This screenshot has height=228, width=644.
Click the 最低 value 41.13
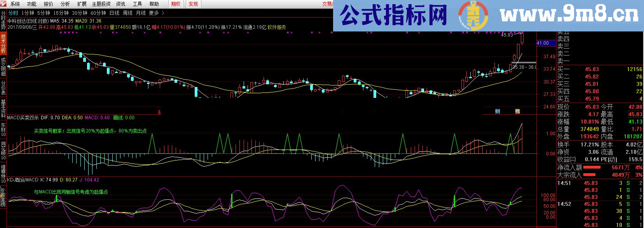tap(635, 122)
